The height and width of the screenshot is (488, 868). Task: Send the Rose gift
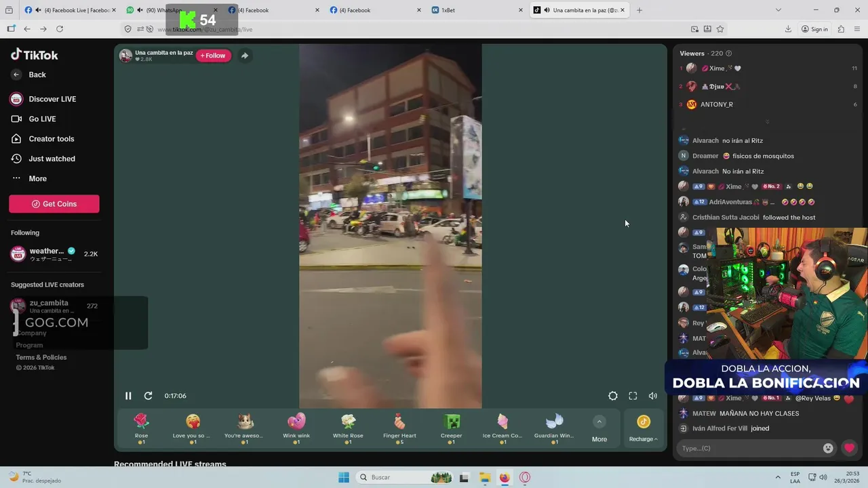141,428
